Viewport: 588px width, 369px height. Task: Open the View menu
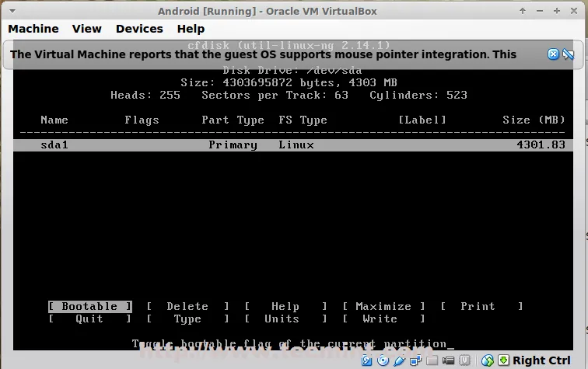pyautogui.click(x=87, y=29)
